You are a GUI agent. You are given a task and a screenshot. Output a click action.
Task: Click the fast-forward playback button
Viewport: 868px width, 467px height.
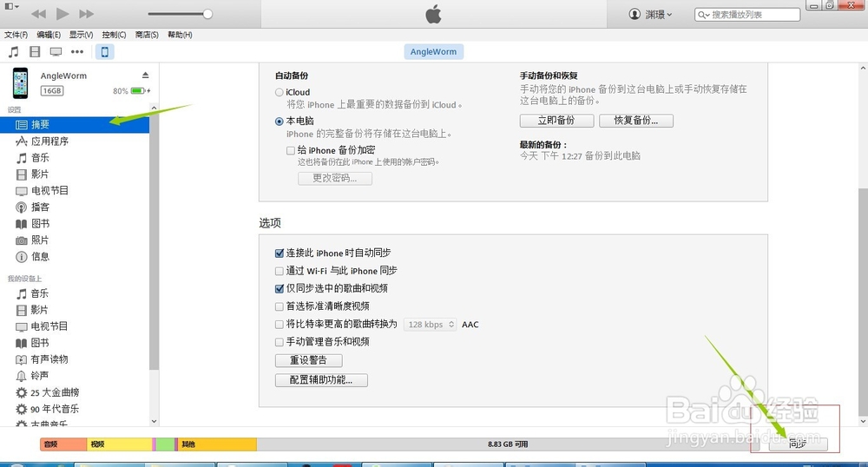click(x=86, y=14)
